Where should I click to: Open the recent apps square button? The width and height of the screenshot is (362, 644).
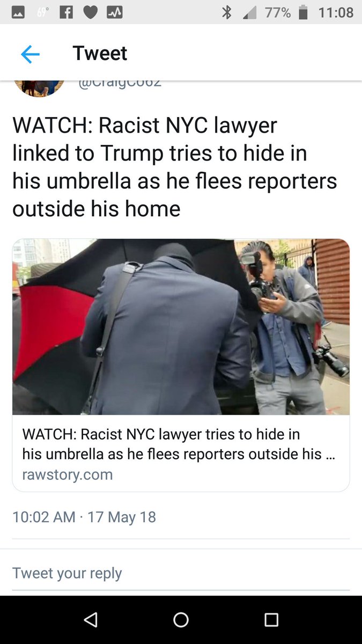click(x=271, y=619)
